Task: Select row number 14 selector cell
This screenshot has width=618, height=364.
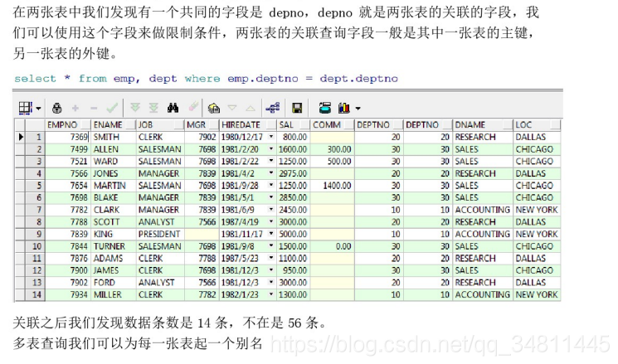Action: coord(36,294)
